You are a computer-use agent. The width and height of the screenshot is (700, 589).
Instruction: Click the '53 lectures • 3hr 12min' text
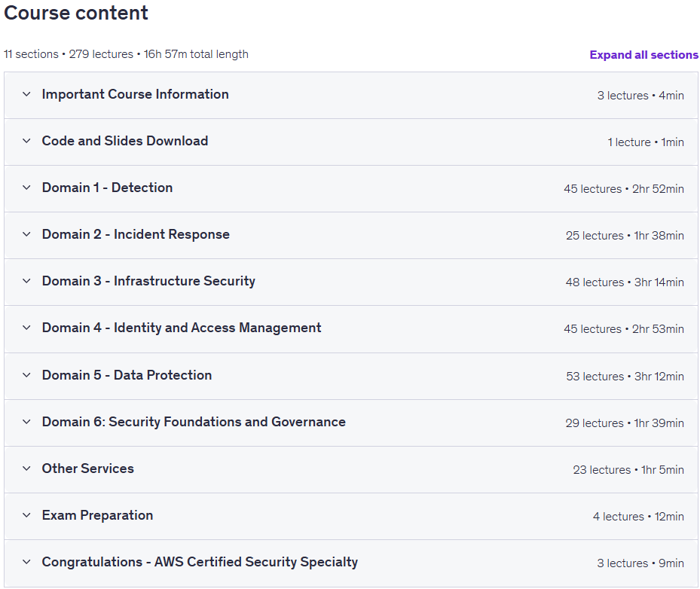click(x=625, y=377)
